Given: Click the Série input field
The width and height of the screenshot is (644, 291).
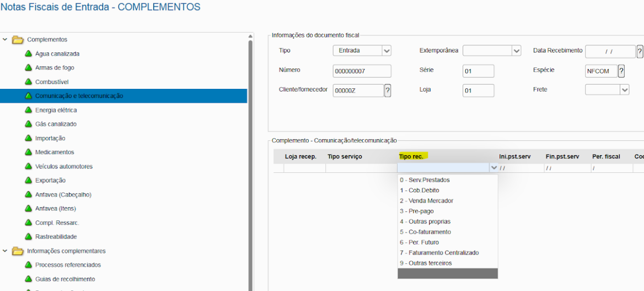Looking at the screenshot, I should click(x=478, y=71).
